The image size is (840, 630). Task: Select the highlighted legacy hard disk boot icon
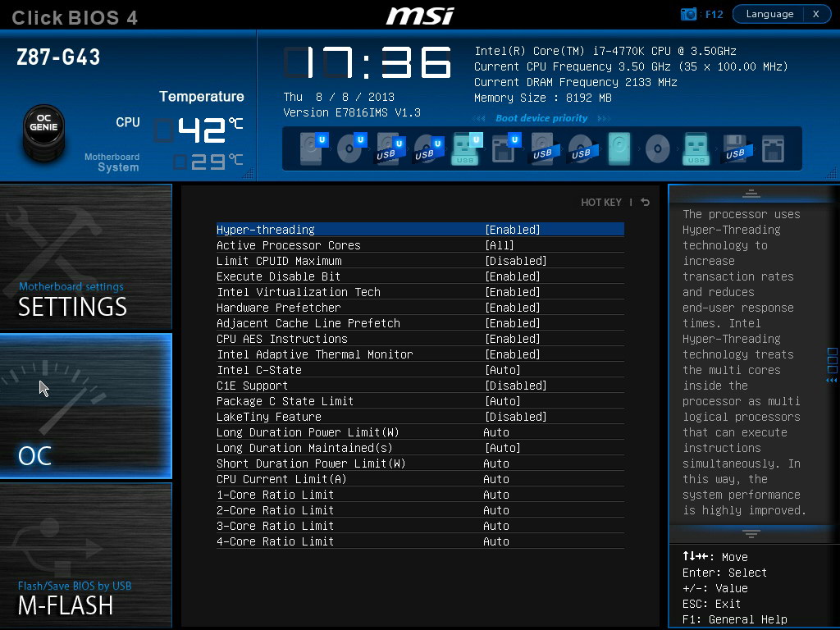[x=619, y=148]
